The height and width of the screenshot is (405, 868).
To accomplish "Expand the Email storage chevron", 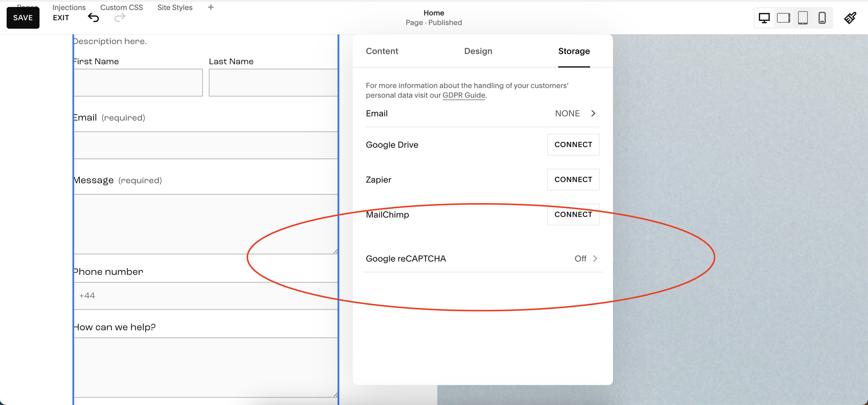I will (x=593, y=113).
